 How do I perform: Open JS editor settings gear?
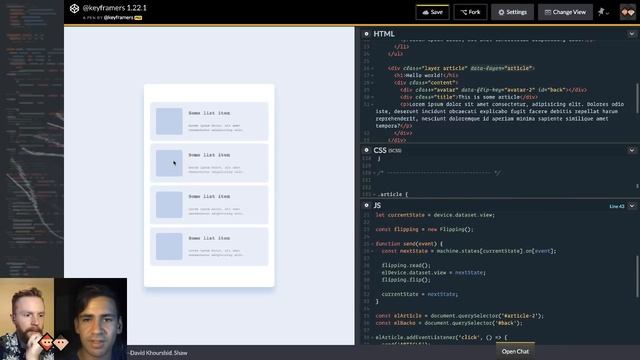(367, 205)
